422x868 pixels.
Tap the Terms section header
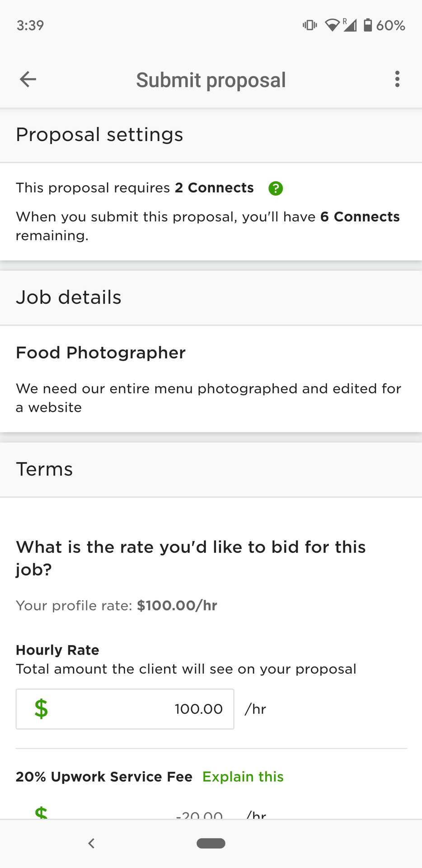pos(44,469)
